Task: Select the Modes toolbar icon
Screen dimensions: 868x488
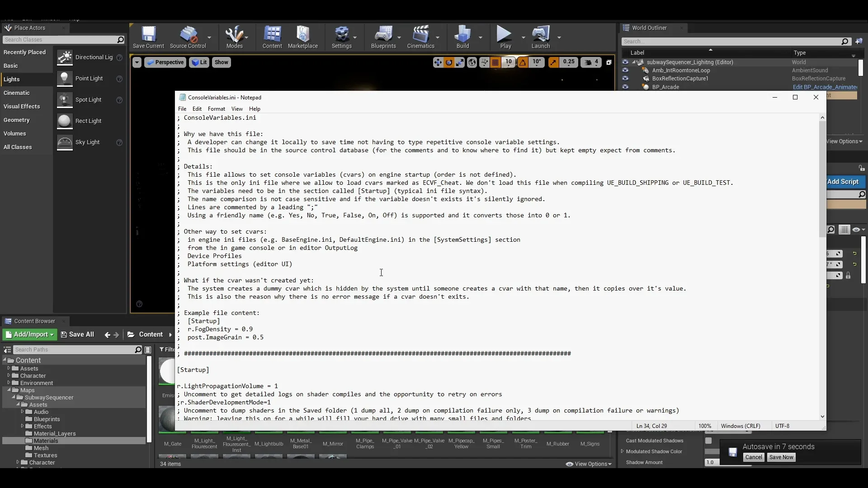Action: coord(234,37)
